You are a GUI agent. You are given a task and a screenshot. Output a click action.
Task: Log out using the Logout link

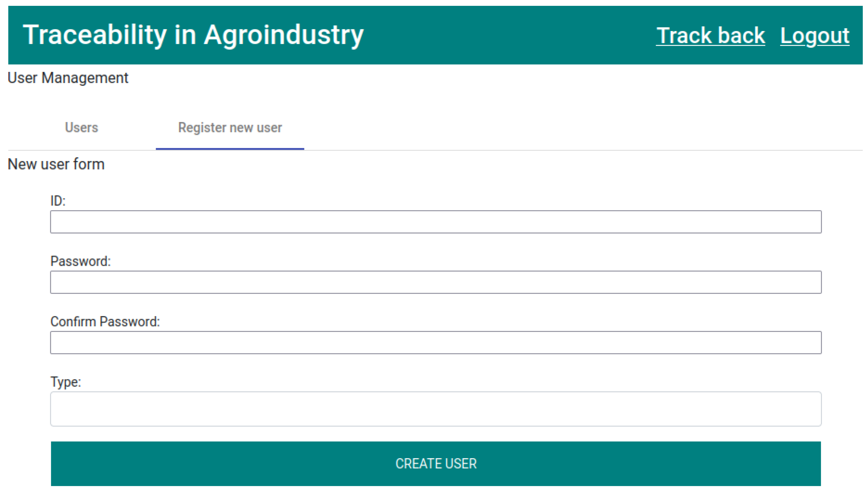814,35
